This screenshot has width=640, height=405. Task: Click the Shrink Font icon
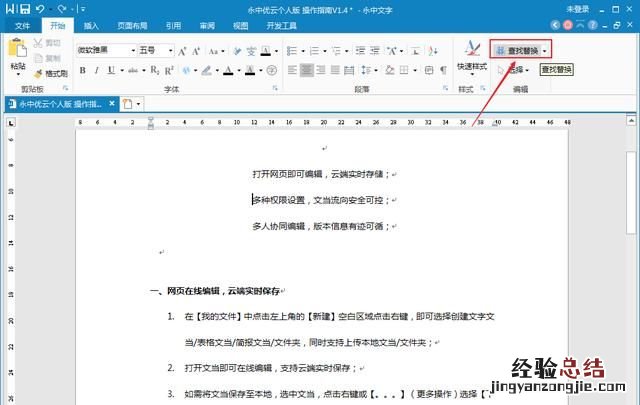pos(196,51)
